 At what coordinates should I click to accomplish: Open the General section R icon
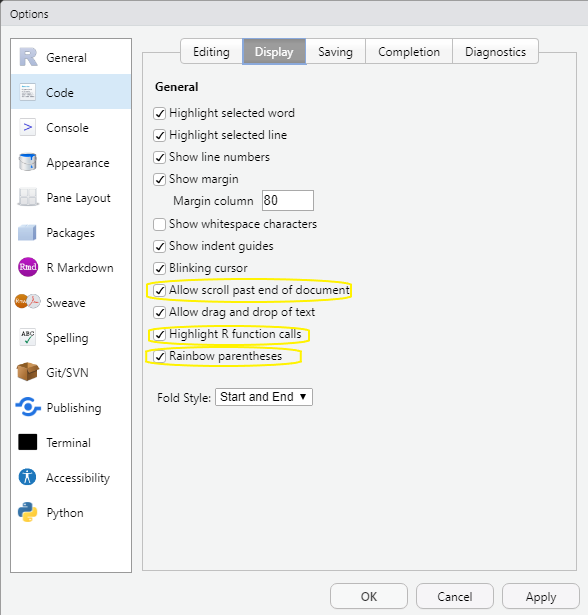coord(28,57)
